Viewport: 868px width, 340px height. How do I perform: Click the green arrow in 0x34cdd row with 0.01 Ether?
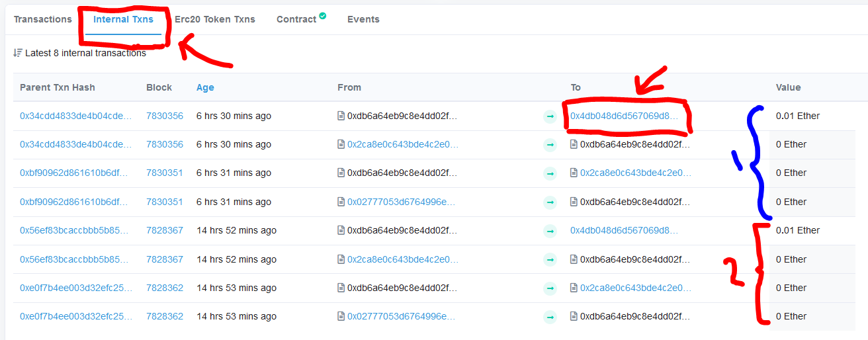tap(550, 116)
